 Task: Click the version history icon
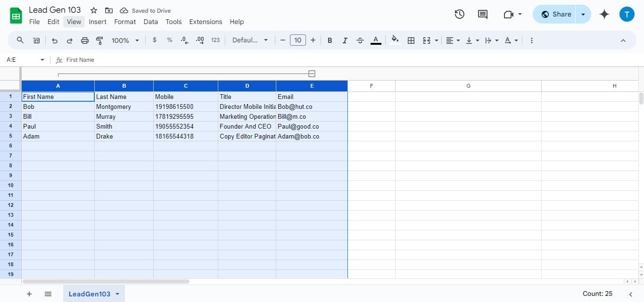click(459, 14)
